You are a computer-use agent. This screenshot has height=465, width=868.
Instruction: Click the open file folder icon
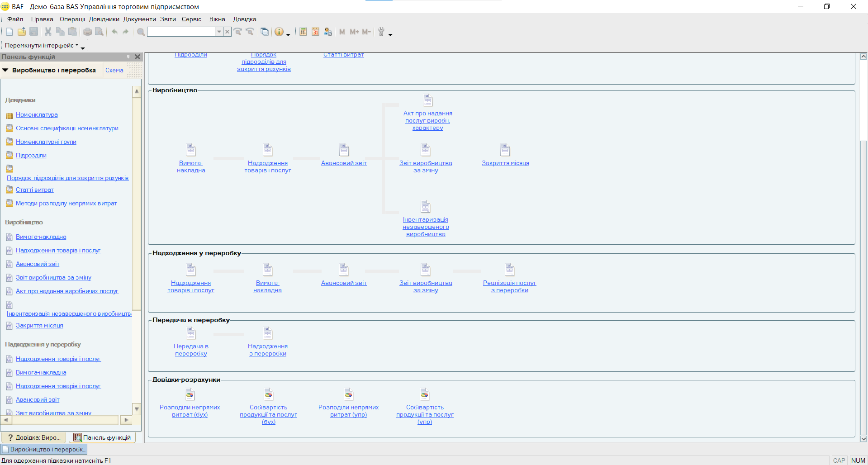(x=21, y=32)
